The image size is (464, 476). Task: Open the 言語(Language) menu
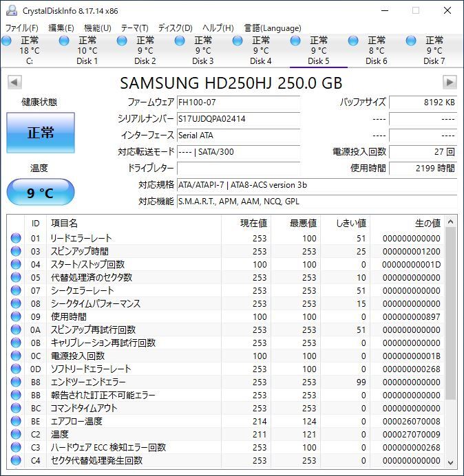(x=273, y=28)
